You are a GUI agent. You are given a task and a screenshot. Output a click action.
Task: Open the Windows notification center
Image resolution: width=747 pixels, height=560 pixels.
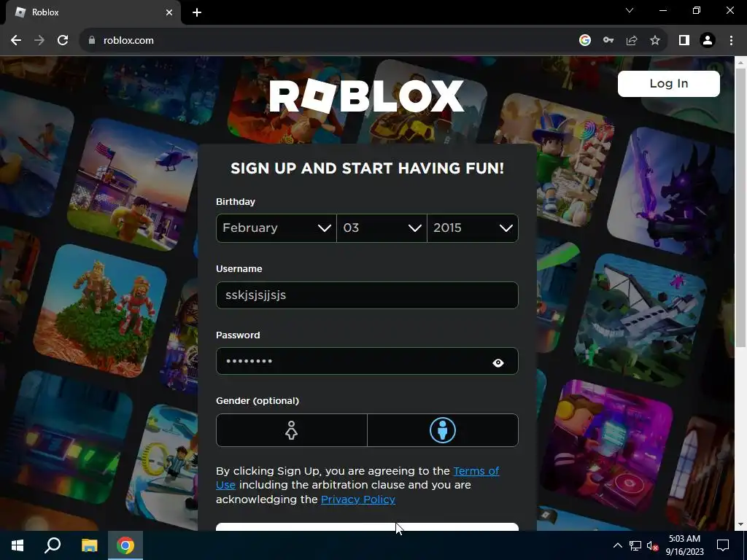(x=723, y=545)
